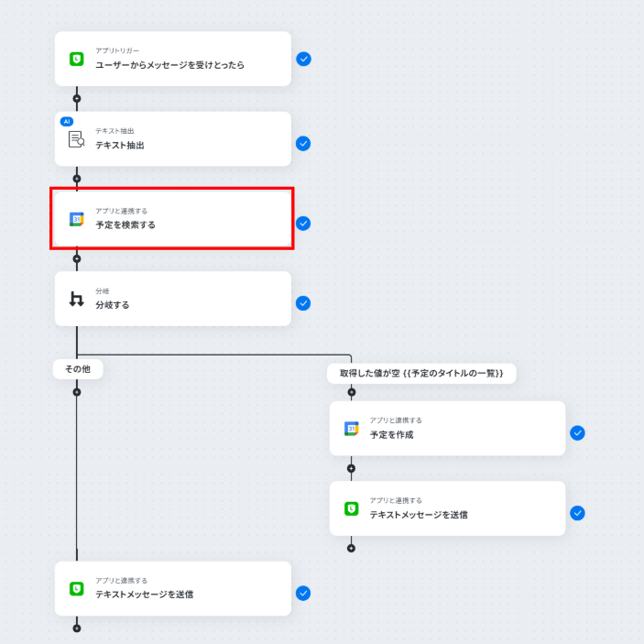
Task: Click the branch icon on 分岐する step
Action: 77,299
